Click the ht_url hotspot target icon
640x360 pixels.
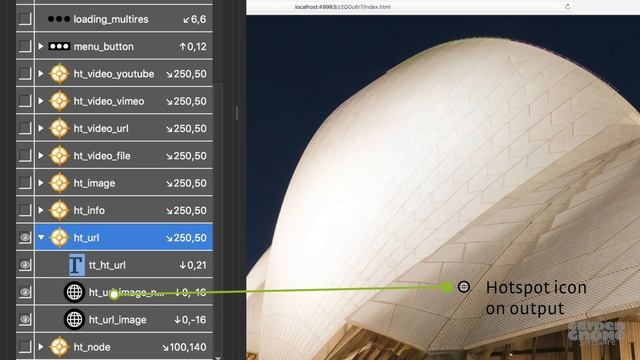coord(59,238)
